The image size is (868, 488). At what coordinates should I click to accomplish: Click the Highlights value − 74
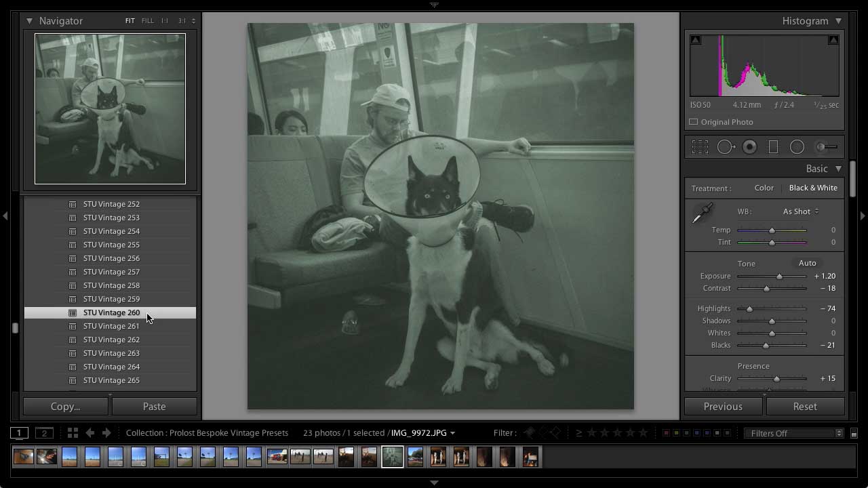(x=827, y=309)
